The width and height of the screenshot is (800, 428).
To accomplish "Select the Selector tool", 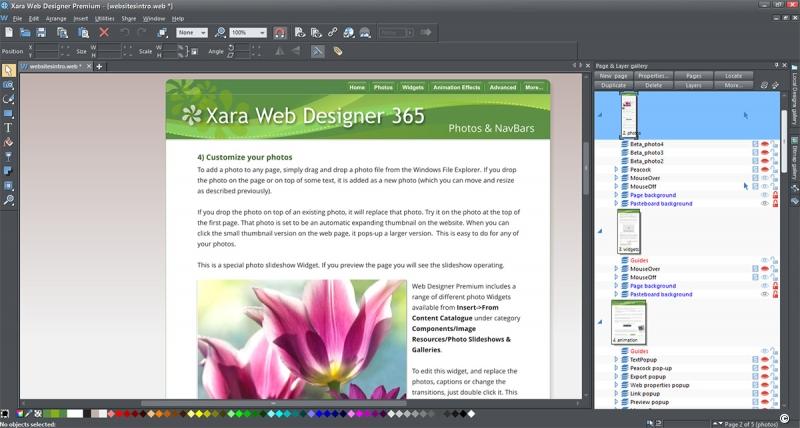I will pyautogui.click(x=8, y=70).
